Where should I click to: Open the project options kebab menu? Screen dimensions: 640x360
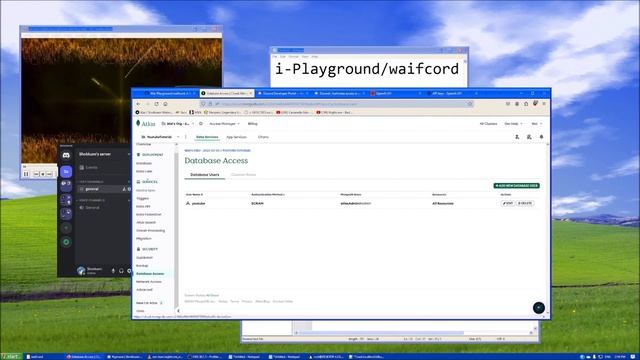[186, 137]
